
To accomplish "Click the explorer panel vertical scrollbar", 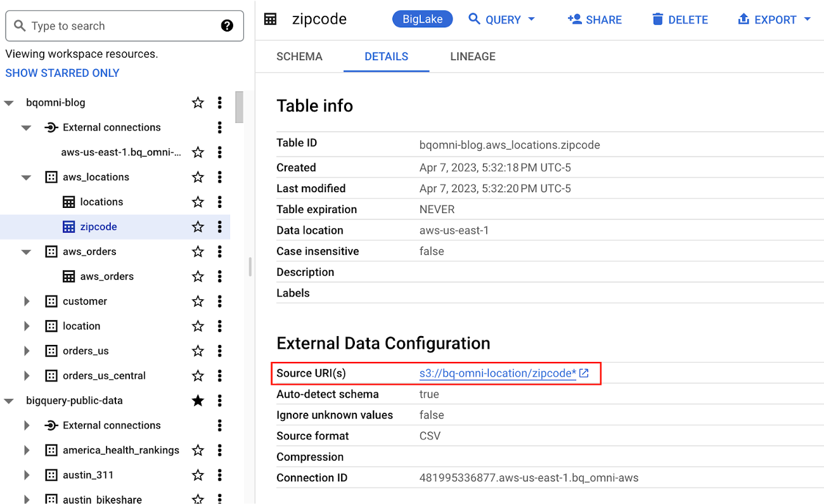I will click(240, 107).
